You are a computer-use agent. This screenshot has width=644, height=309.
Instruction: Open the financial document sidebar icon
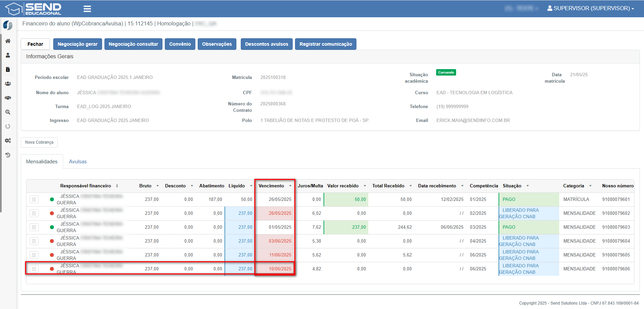point(8,69)
